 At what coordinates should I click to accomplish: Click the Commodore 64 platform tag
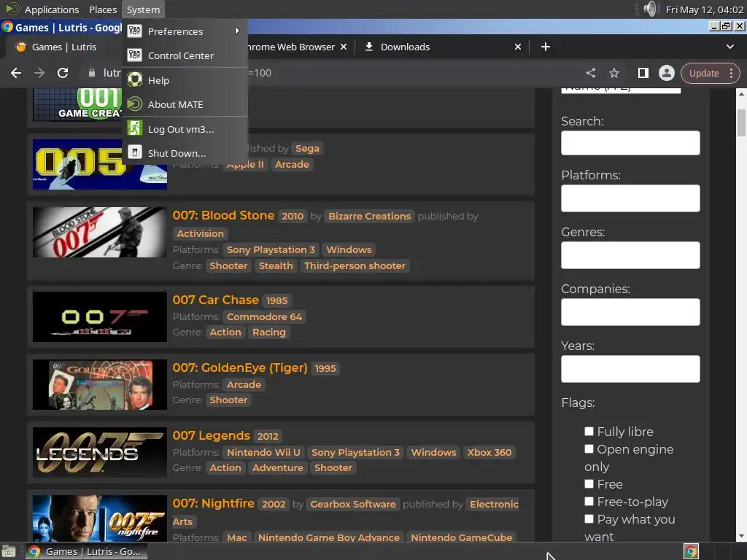[264, 316]
